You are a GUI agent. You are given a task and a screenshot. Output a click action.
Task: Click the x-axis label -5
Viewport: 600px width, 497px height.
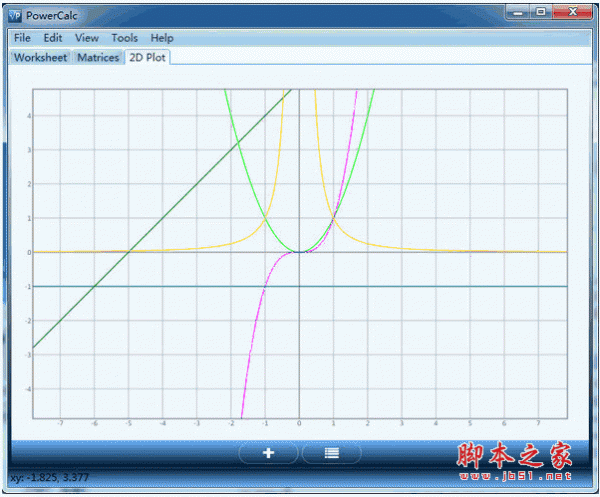(x=129, y=423)
